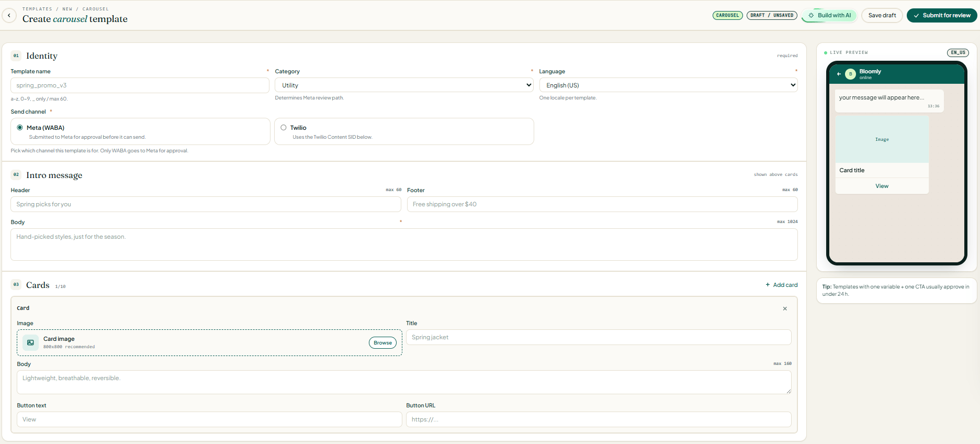Click the sparkle icon in Build with AI
Image resolution: width=980 pixels, height=444 pixels.
point(811,15)
